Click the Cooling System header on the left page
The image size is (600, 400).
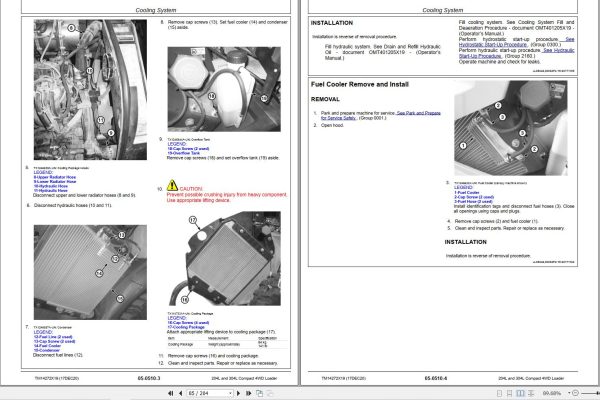156,10
